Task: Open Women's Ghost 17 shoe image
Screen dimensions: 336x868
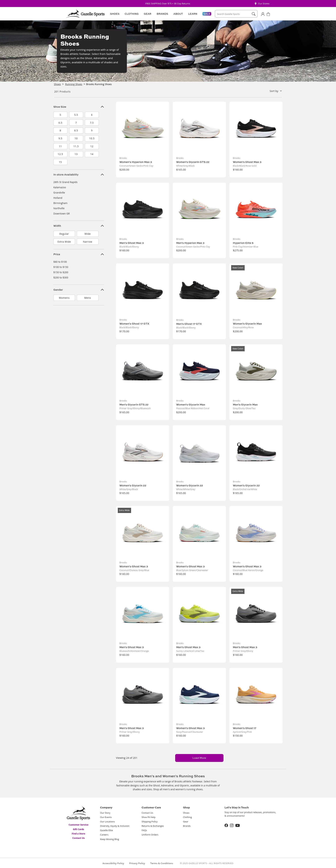Action: click(x=256, y=694)
